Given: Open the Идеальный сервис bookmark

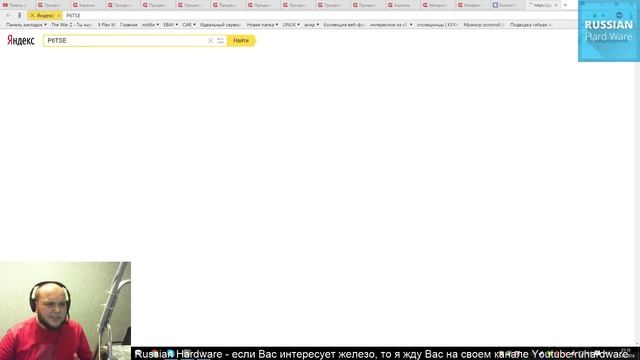Looking at the screenshot, I should click(220, 25).
